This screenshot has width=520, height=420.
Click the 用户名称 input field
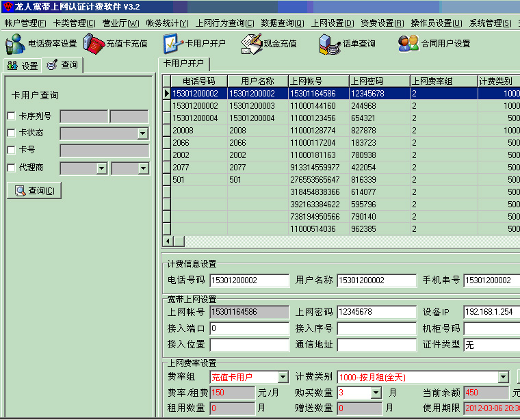point(377,280)
